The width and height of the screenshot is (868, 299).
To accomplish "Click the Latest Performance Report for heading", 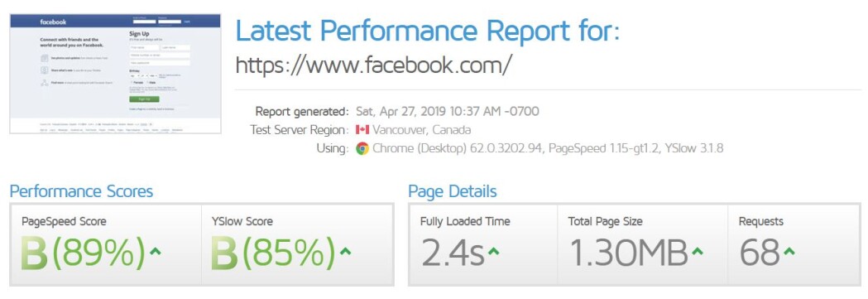I will [427, 31].
